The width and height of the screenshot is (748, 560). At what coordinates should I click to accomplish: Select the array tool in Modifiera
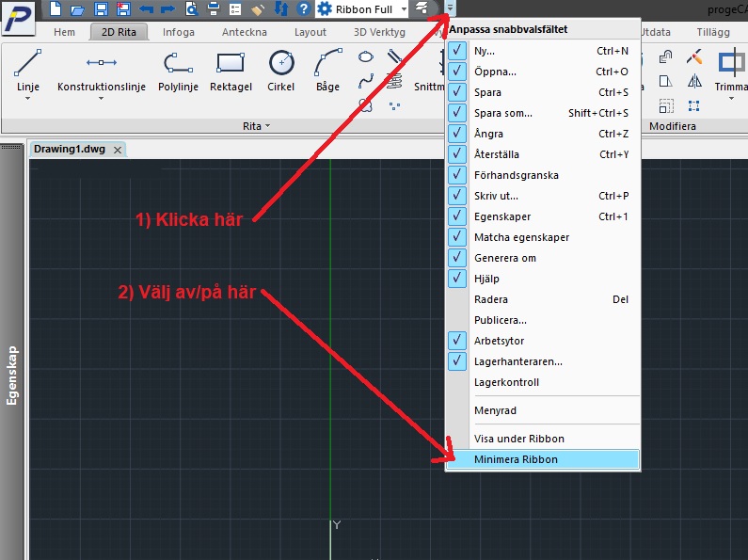pyautogui.click(x=694, y=106)
